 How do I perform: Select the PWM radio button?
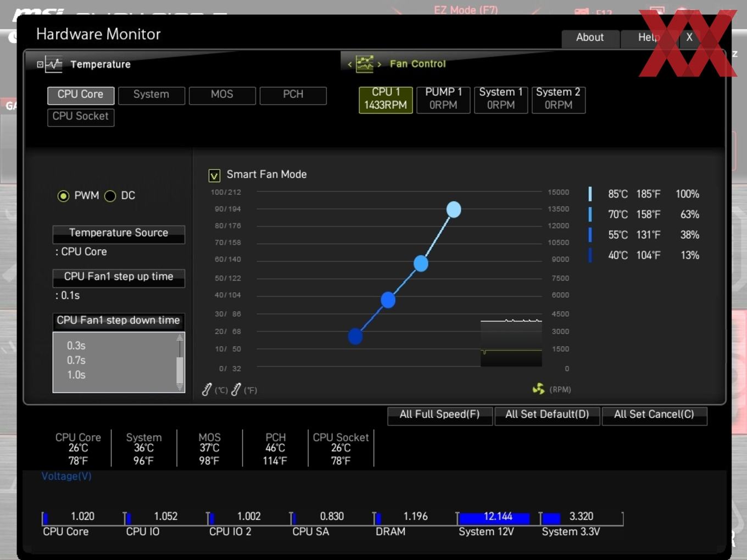coord(64,196)
